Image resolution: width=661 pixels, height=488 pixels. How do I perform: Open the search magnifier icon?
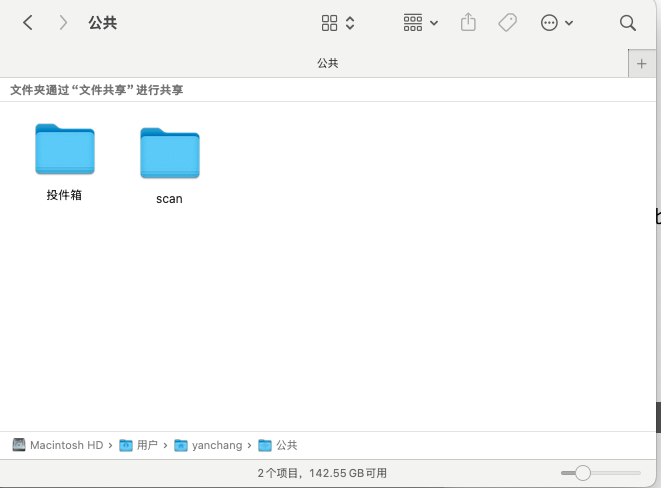pyautogui.click(x=628, y=22)
